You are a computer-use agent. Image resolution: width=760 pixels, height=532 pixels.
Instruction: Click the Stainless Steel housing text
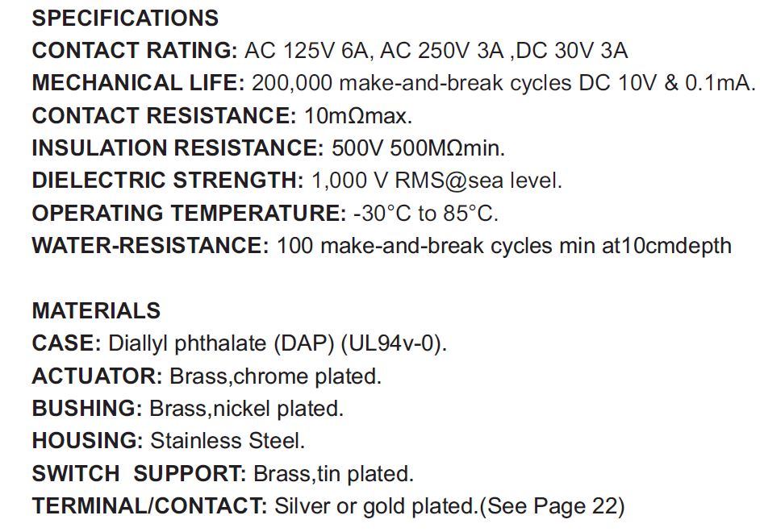(x=228, y=441)
